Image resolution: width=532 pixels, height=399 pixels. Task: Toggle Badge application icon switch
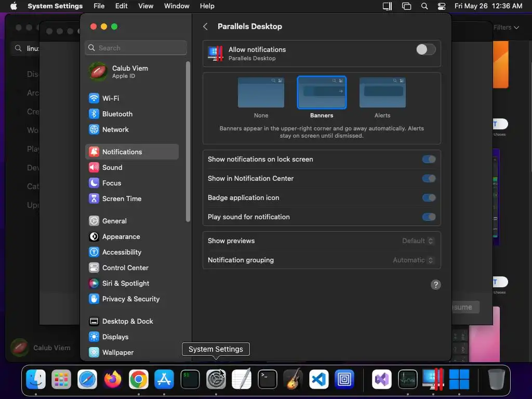click(x=429, y=198)
